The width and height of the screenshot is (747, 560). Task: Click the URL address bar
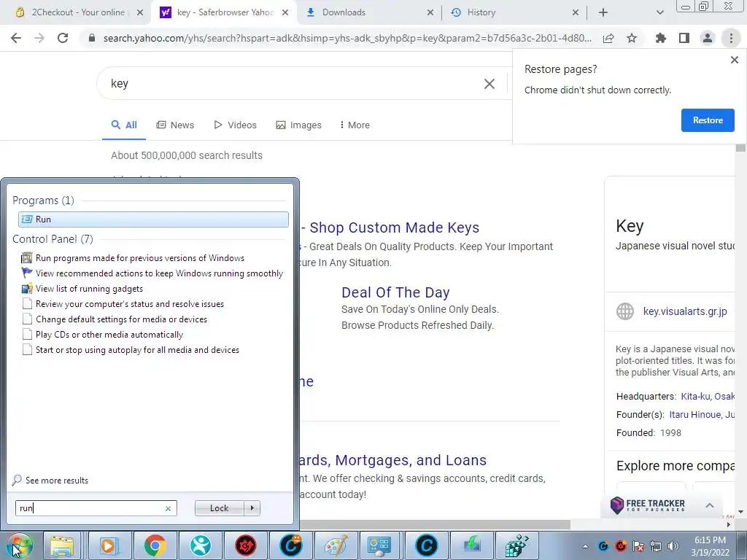(x=347, y=38)
